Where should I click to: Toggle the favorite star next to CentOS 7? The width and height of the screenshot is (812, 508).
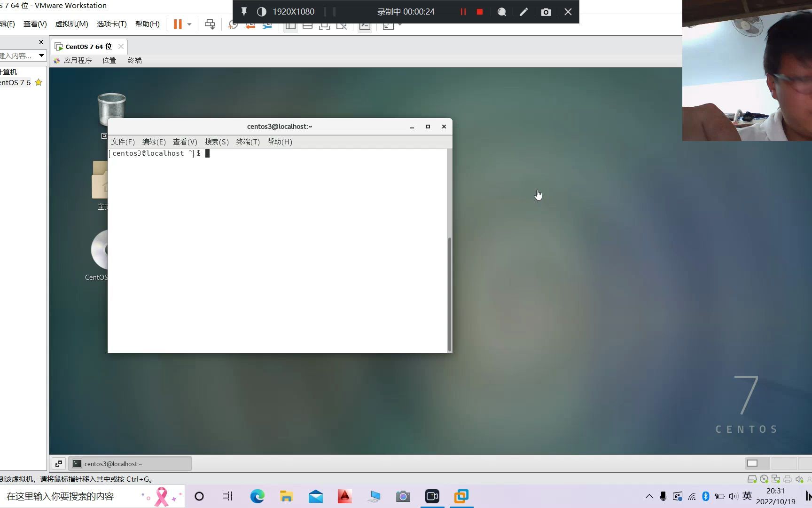click(39, 82)
